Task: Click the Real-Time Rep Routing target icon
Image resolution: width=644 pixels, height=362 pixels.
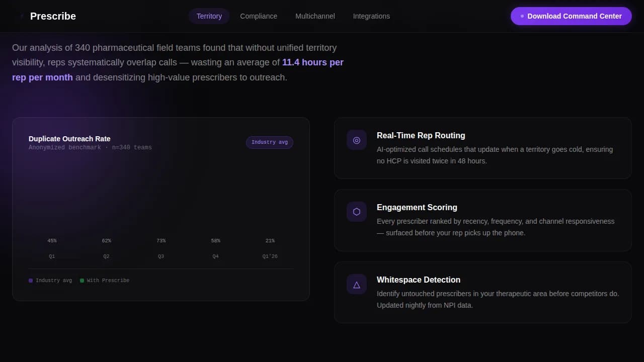Action: 357,140
